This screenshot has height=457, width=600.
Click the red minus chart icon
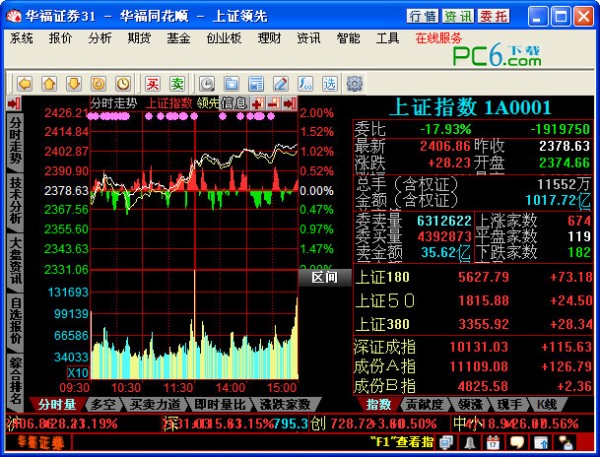point(274,103)
